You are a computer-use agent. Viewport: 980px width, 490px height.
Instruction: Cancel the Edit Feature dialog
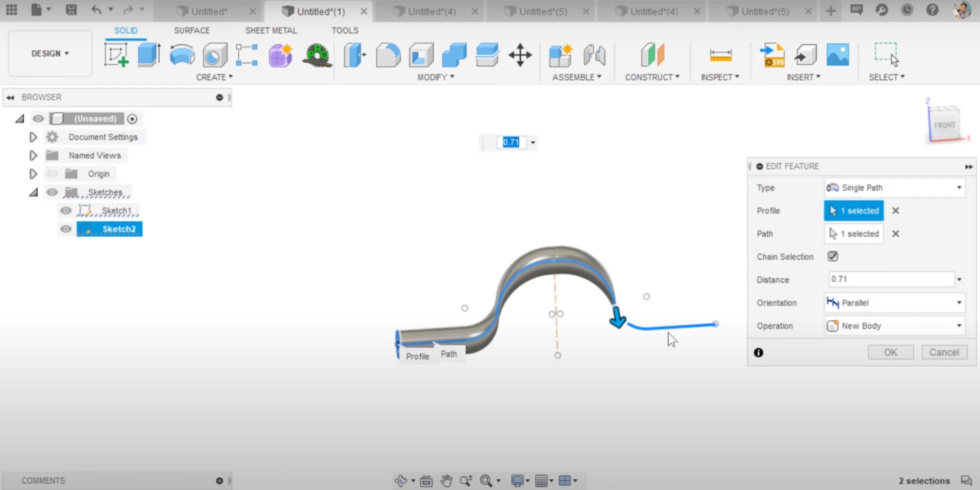coord(944,352)
